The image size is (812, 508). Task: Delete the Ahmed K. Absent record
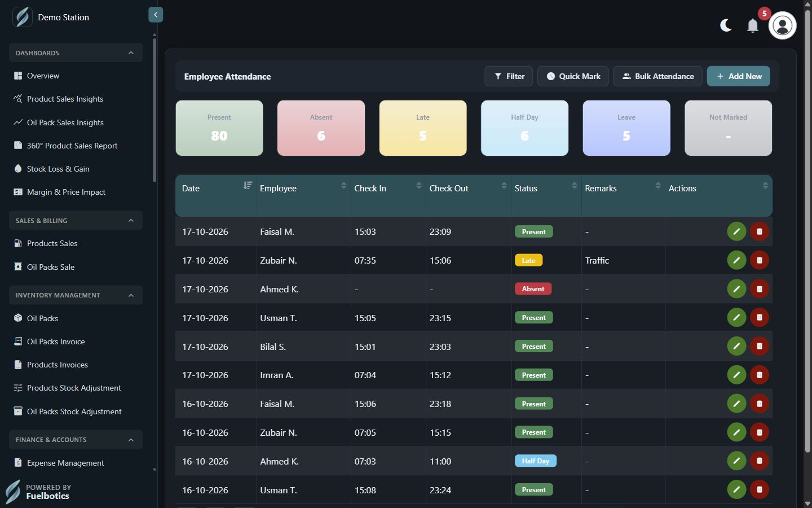click(760, 289)
